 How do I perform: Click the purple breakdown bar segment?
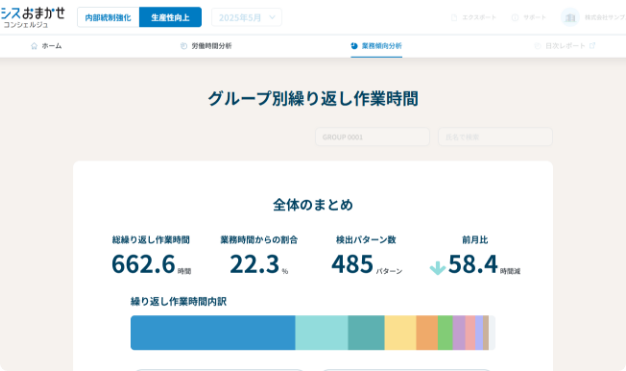(459, 333)
